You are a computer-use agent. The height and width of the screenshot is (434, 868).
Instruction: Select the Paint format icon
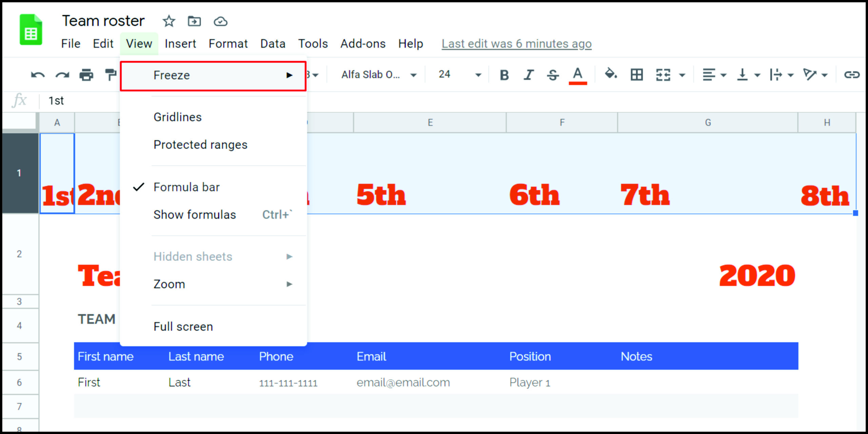click(111, 75)
